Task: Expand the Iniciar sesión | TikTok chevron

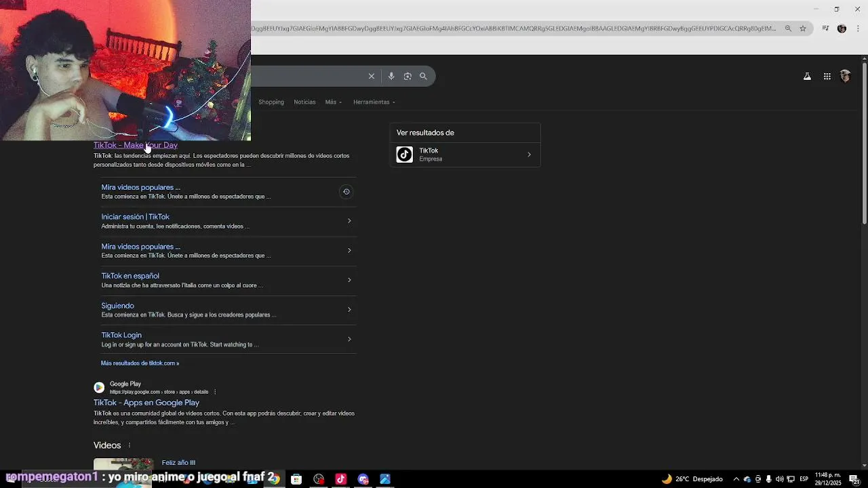Action: point(349,221)
